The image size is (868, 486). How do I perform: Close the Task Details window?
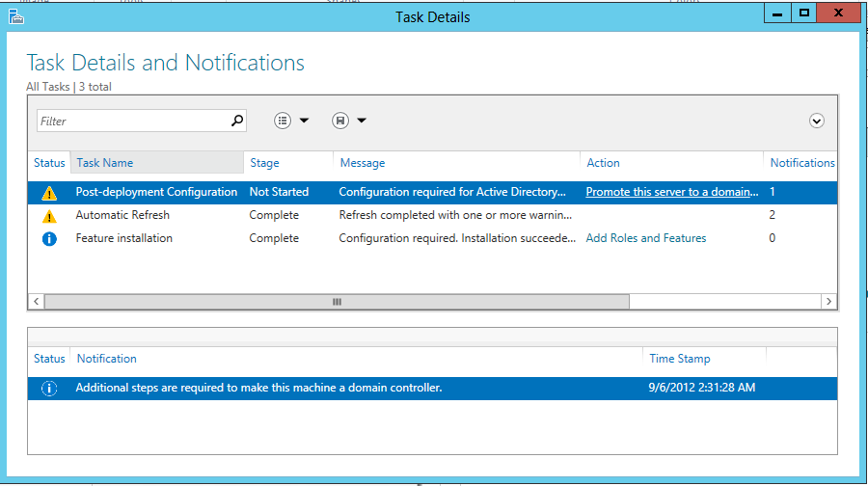tap(838, 13)
